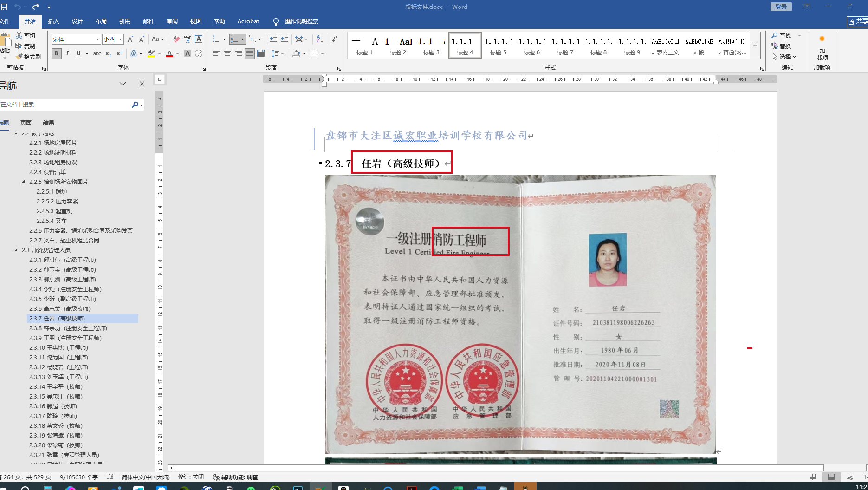Apply the red font color button
This screenshot has width=868, height=490.
point(169,53)
